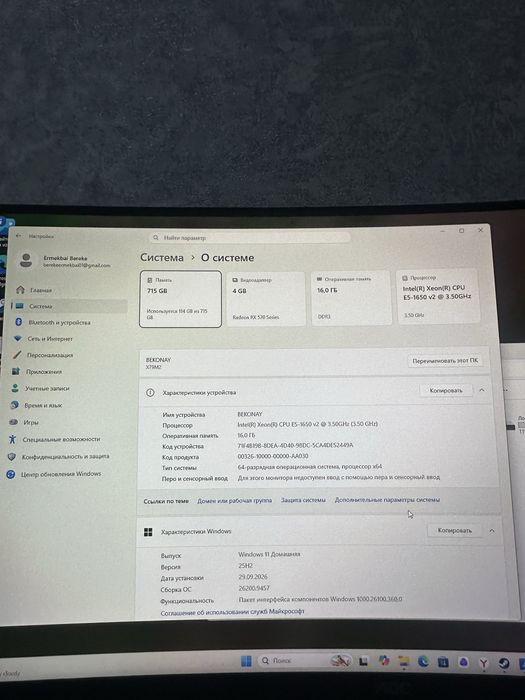Open Сеть и Интернет diamond icon
The image size is (525, 700).
17,338
